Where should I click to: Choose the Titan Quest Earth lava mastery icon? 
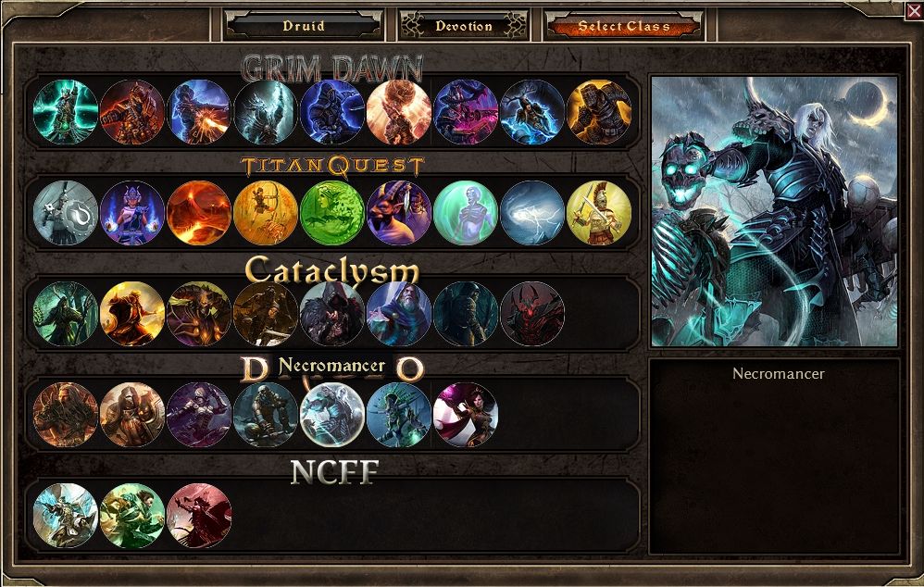tap(198, 213)
